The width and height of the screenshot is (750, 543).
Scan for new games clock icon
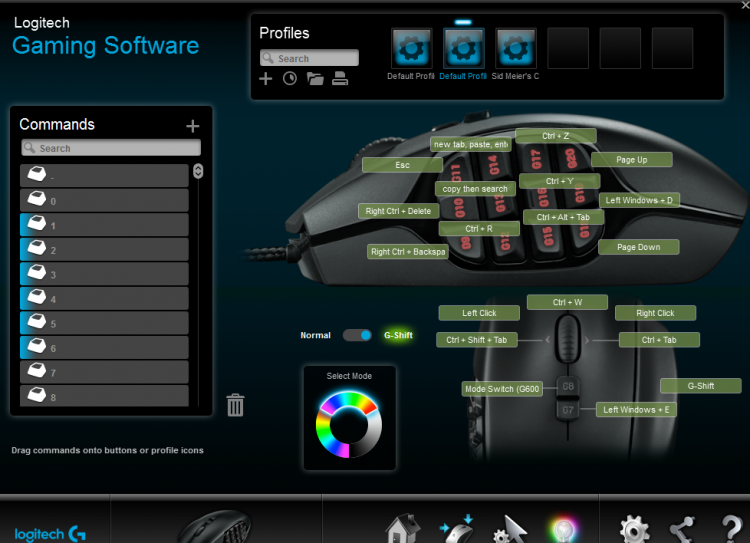tap(290, 79)
